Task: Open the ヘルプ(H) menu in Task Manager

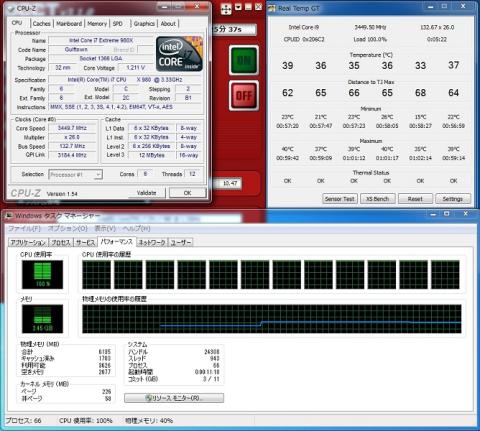Action: click(136, 229)
